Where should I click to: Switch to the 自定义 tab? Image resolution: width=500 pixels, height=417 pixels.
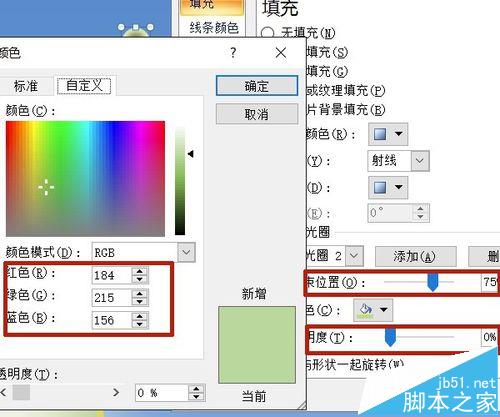84,86
